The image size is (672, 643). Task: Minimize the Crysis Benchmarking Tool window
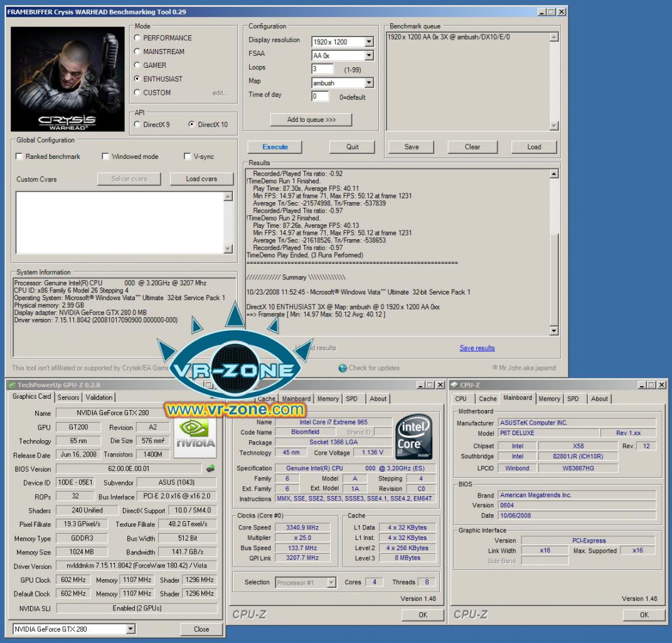[x=541, y=12]
